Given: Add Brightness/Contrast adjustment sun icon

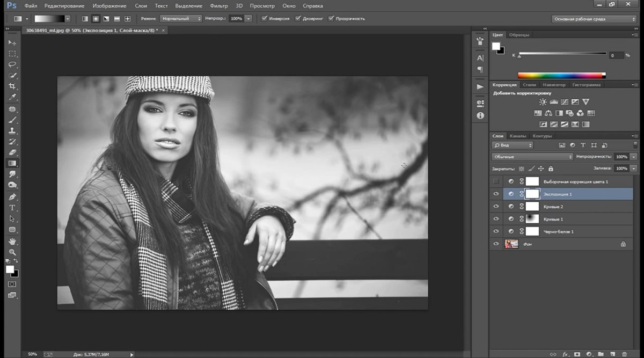Looking at the screenshot, I should 543,102.
